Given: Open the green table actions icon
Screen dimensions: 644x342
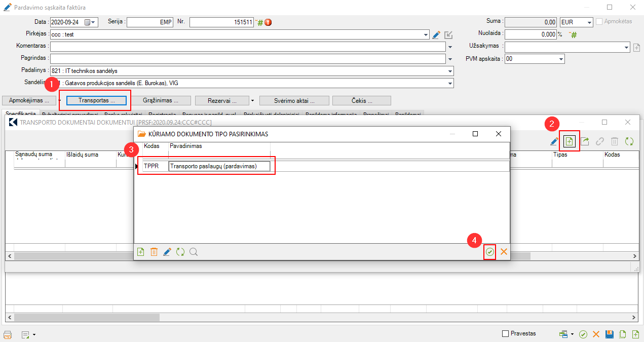Looking at the screenshot, I should pos(563,334).
